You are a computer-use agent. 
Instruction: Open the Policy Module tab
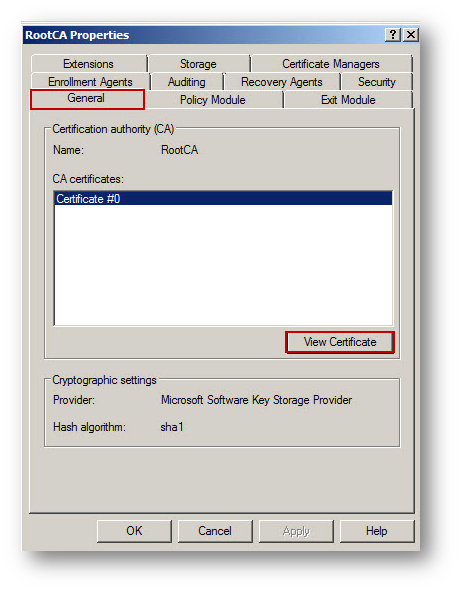click(x=213, y=100)
